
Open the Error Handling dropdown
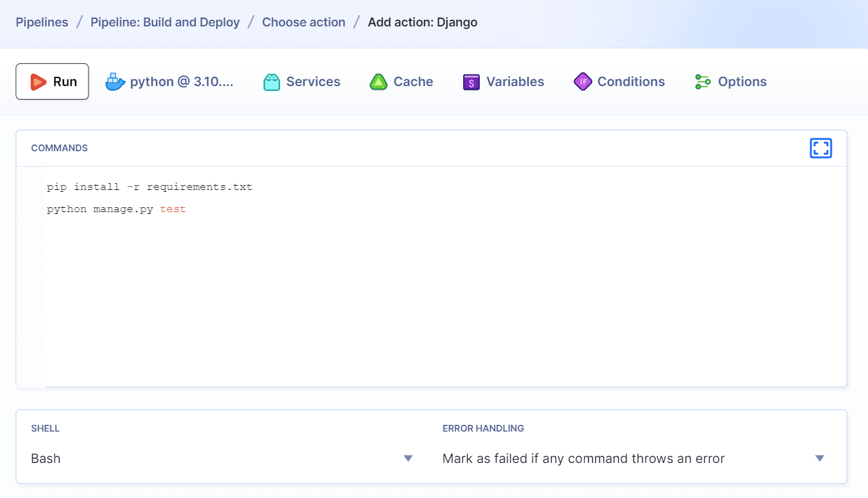[x=633, y=458]
